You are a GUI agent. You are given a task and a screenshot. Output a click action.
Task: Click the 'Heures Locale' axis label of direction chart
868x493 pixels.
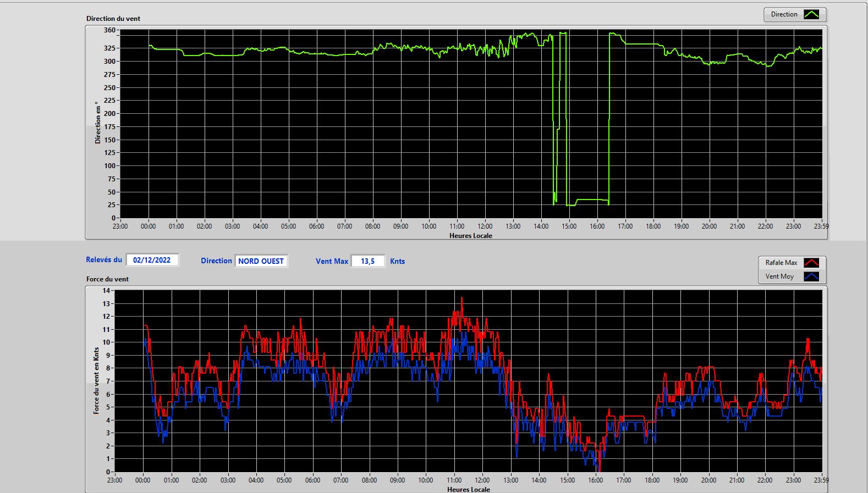click(x=471, y=235)
